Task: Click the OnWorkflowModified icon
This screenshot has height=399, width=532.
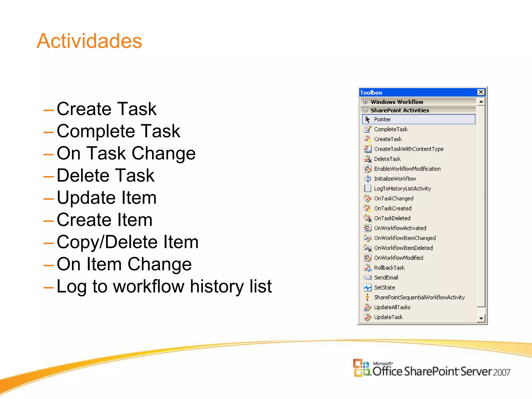Action: tap(368, 257)
